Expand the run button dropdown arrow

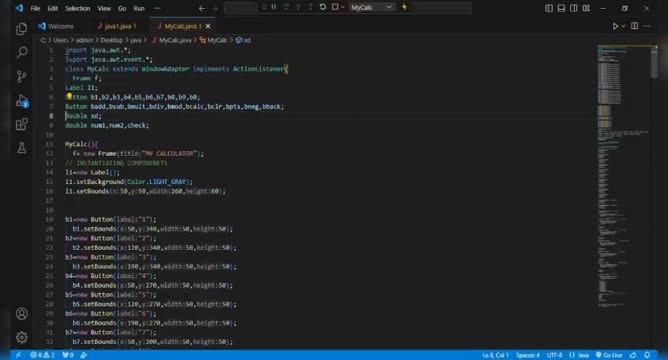(x=623, y=26)
